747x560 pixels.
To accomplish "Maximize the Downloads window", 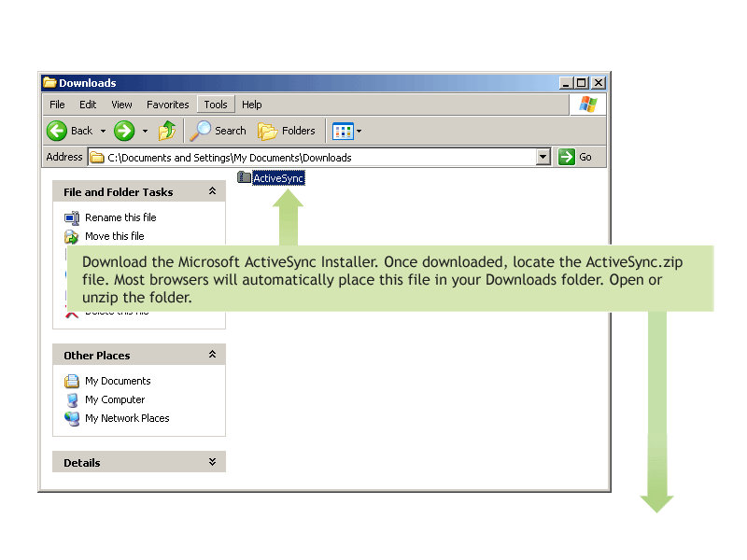I will 581,83.
